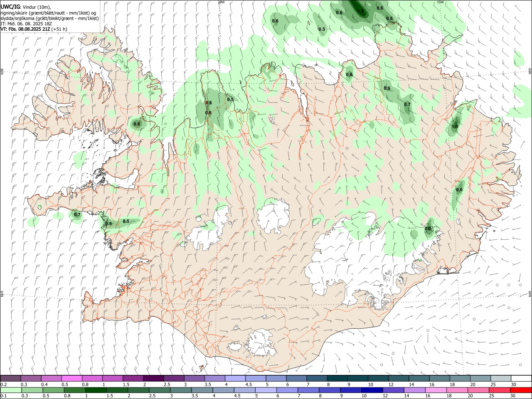Screen dimensions: 532x399
Task: Click the init time "IT: Mið. 06. 08. 2025 18Z"
Action: click(26, 24)
